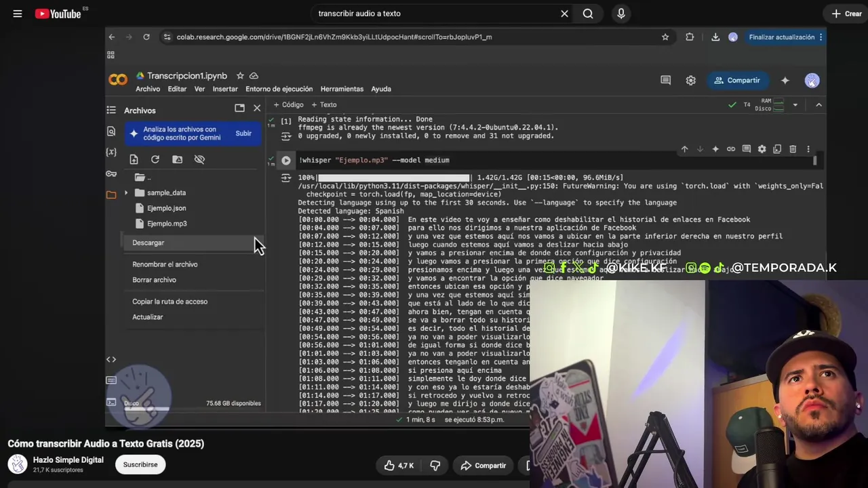
Task: Open the secrets key sidebar icon
Action: point(111,174)
